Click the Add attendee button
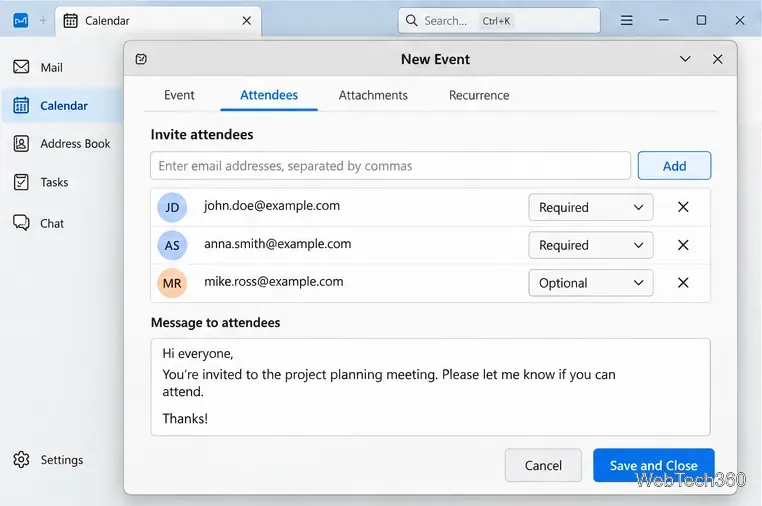The height and width of the screenshot is (506, 762). [674, 166]
